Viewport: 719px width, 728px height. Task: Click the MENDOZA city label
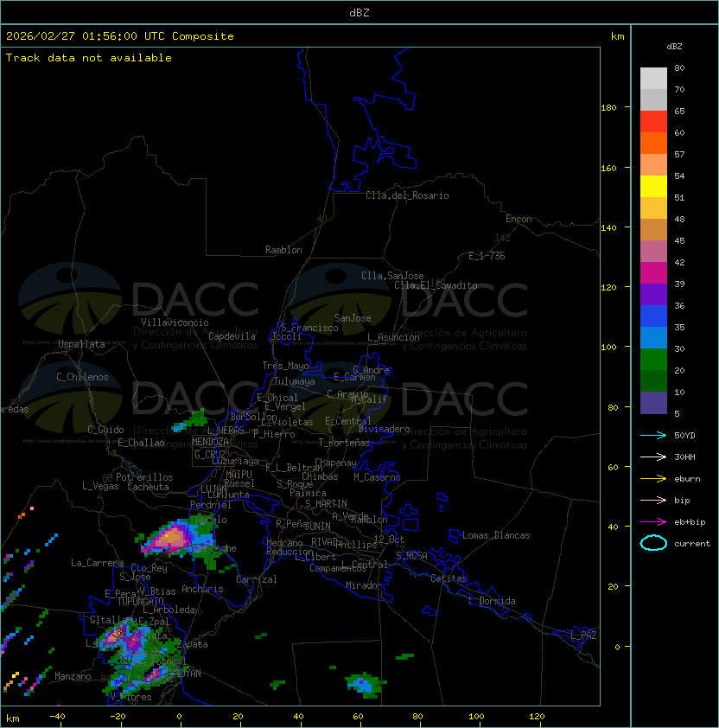pos(210,442)
